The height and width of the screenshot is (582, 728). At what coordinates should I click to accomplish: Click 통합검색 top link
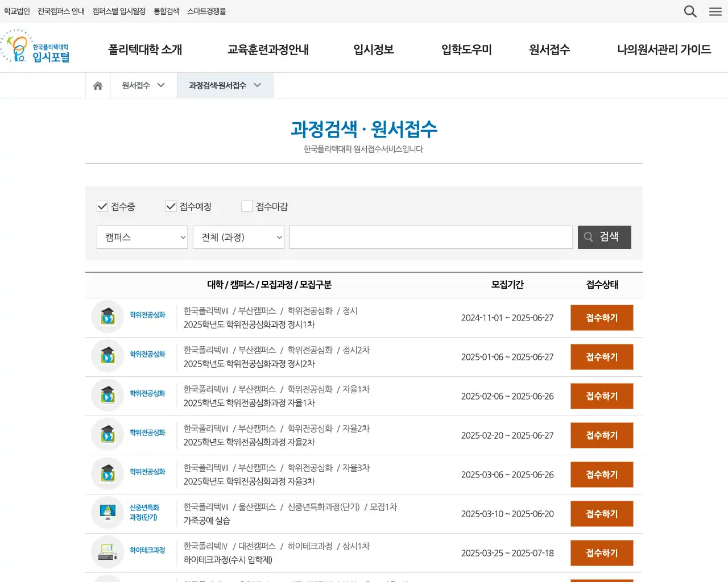pos(166,11)
